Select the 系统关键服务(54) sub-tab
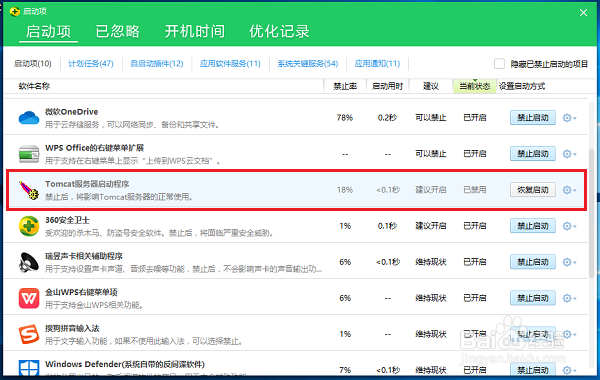600x380 pixels. [x=308, y=64]
